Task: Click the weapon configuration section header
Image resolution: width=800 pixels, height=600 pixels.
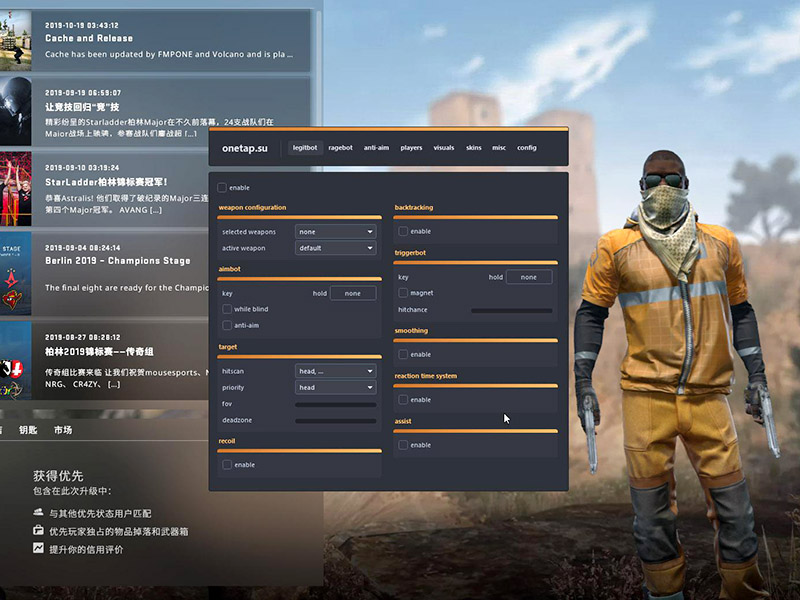Action: [x=252, y=208]
